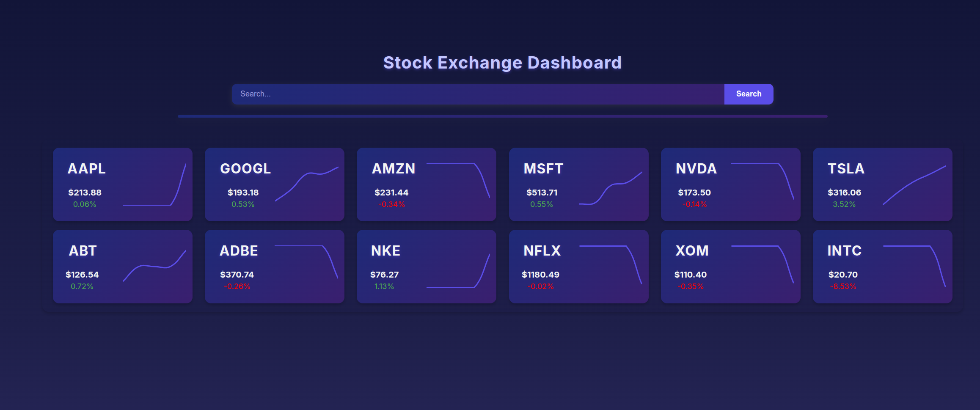Click the AAPL sparkline chart
Viewport: 980px width, 410px height.
point(154,184)
